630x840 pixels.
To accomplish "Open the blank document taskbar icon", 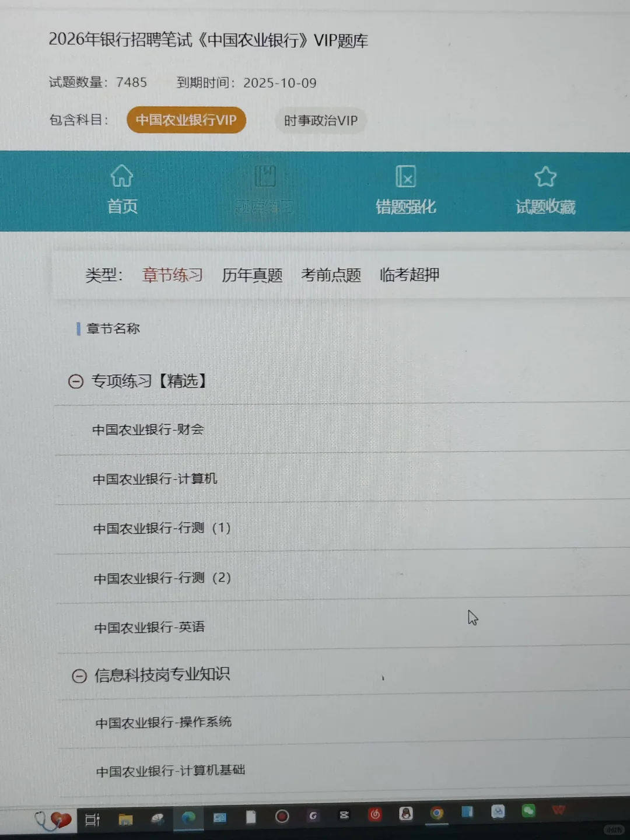I will point(251,817).
